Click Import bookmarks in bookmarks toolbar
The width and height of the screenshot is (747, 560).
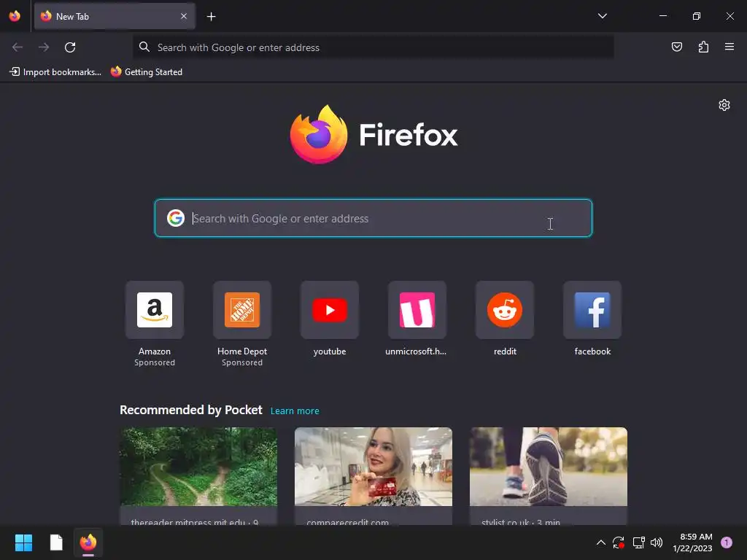click(55, 72)
